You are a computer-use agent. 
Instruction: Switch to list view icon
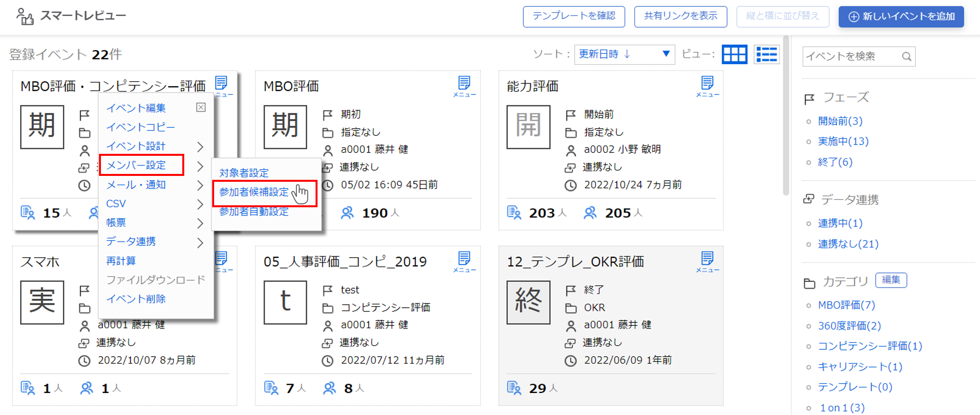(767, 54)
